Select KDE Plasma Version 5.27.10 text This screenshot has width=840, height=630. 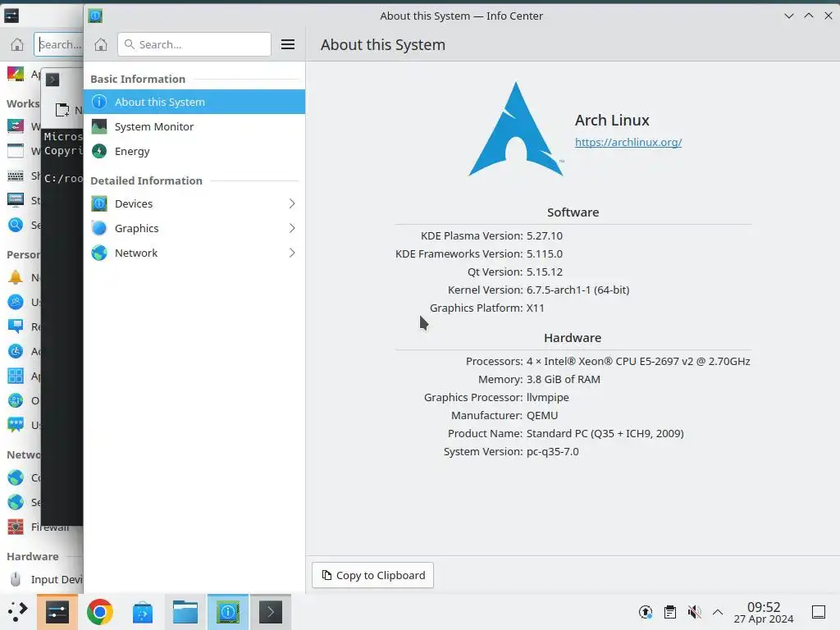pos(545,235)
